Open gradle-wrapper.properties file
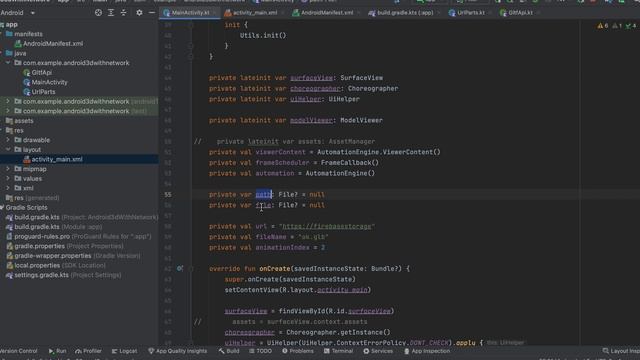640x360 pixels. [73, 256]
